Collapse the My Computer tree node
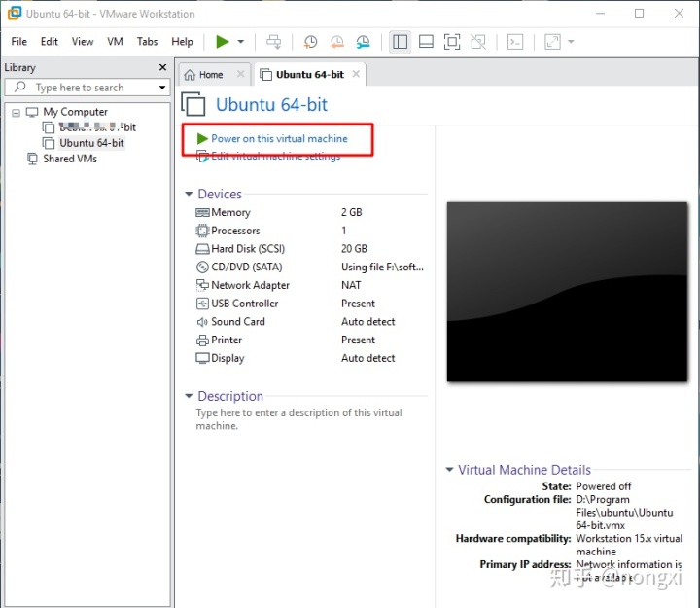The width and height of the screenshot is (700, 608). pos(17,113)
